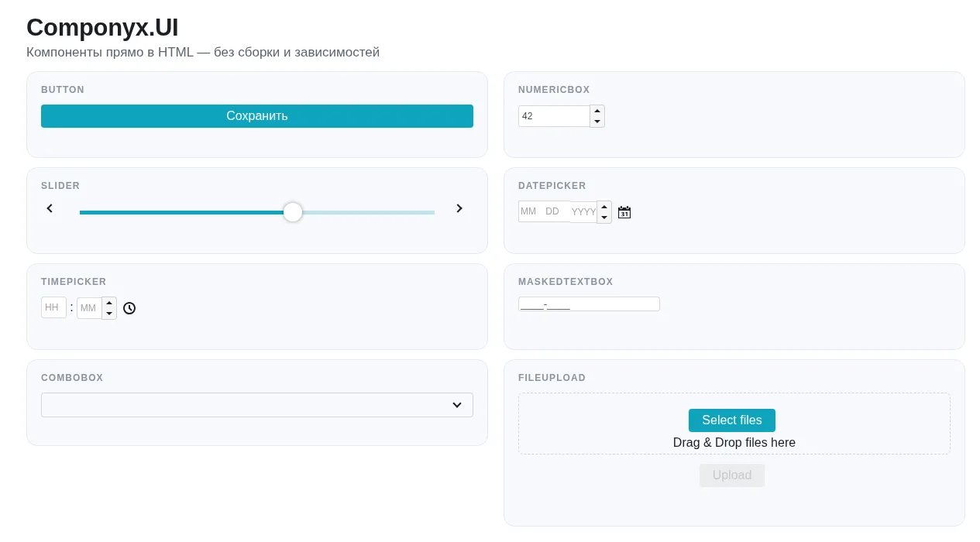The height and width of the screenshot is (542, 980).
Task: Click the COMBOBOX card label
Action: [72, 378]
